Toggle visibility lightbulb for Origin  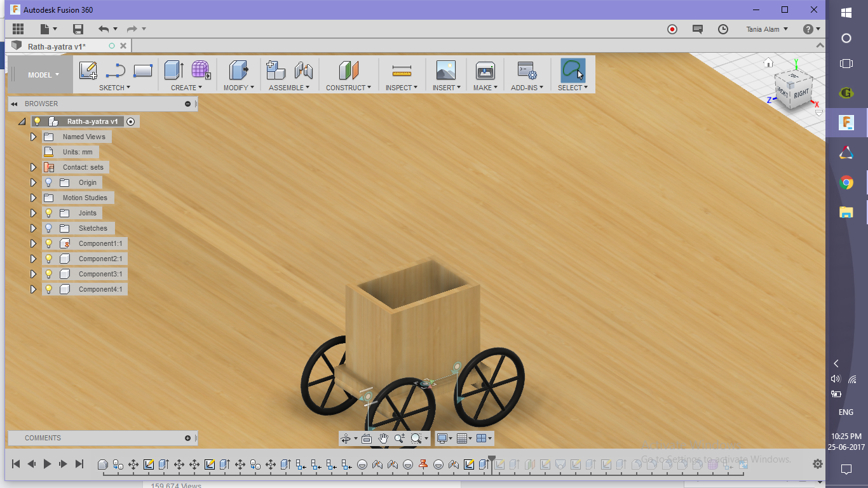(48, 182)
